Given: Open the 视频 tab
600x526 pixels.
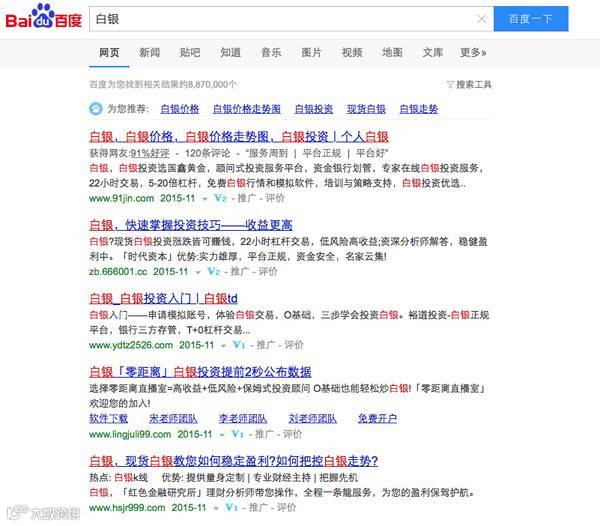Looking at the screenshot, I should (352, 52).
